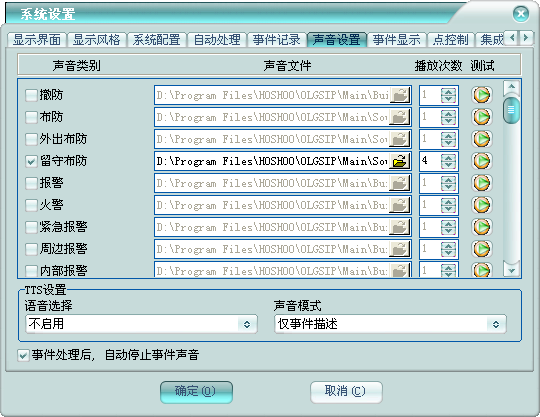540x417 pixels.
Task: Tick the 火警 checkbox
Action: (31, 205)
